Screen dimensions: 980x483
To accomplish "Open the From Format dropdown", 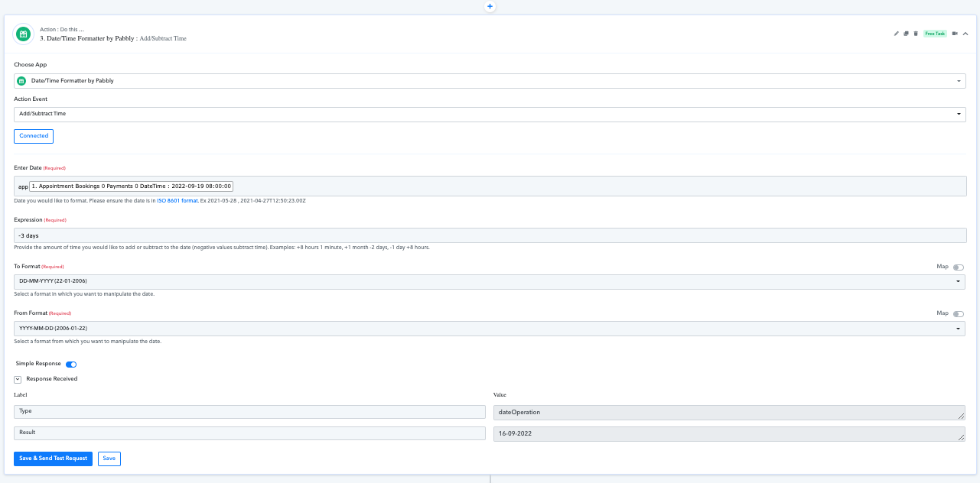I will pyautogui.click(x=490, y=329).
